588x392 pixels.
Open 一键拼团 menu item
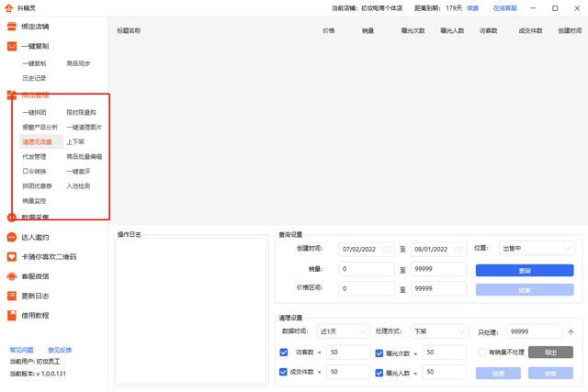coord(34,112)
